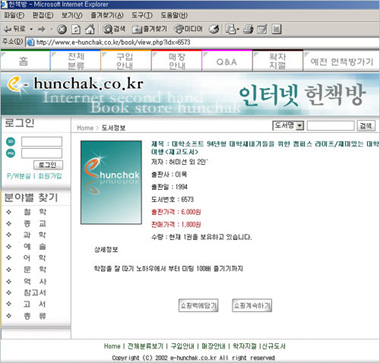
Task: Click the Discuss toolbar icon
Action: click(276, 29)
